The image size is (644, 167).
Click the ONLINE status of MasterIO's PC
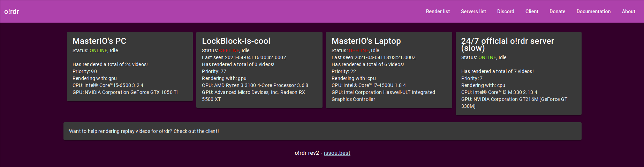[98, 50]
